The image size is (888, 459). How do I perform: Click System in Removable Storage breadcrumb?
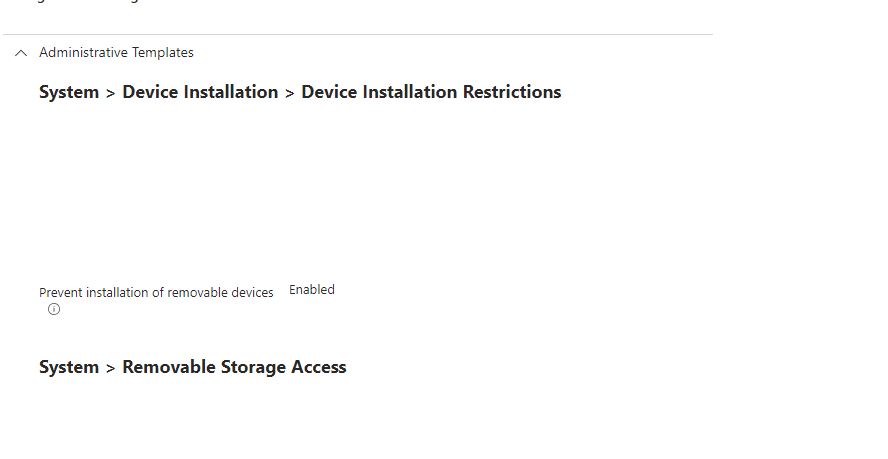(69, 367)
